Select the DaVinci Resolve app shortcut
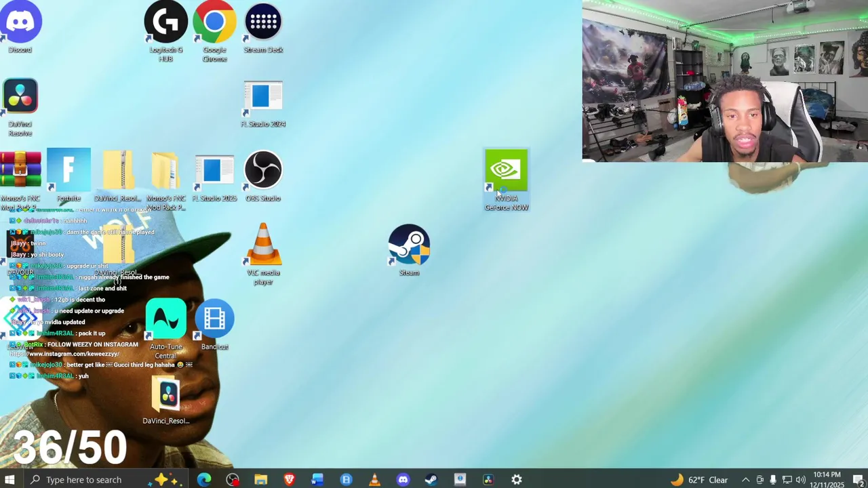868x488 pixels. point(20,107)
